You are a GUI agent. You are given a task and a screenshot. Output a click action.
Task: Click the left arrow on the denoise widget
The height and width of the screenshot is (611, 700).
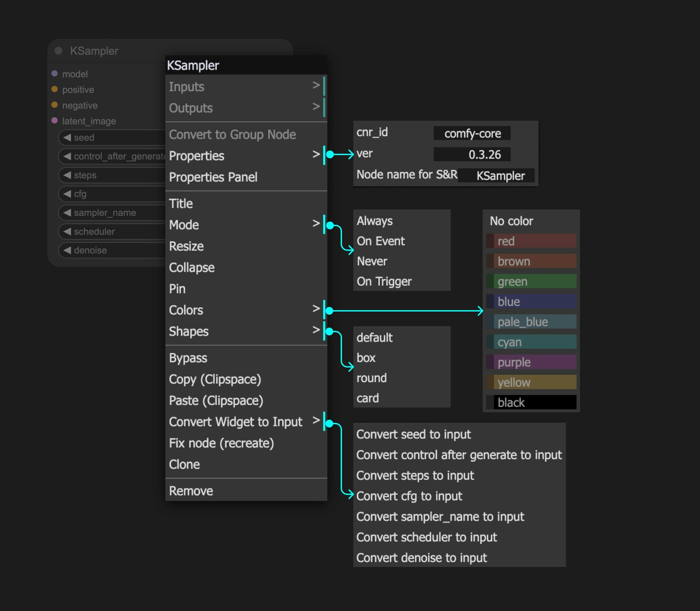pyautogui.click(x=67, y=250)
